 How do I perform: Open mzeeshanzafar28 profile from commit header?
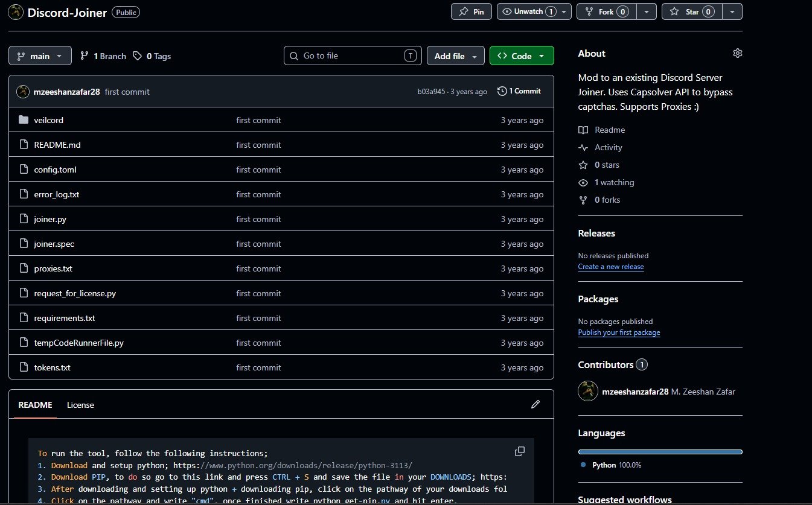click(x=67, y=92)
